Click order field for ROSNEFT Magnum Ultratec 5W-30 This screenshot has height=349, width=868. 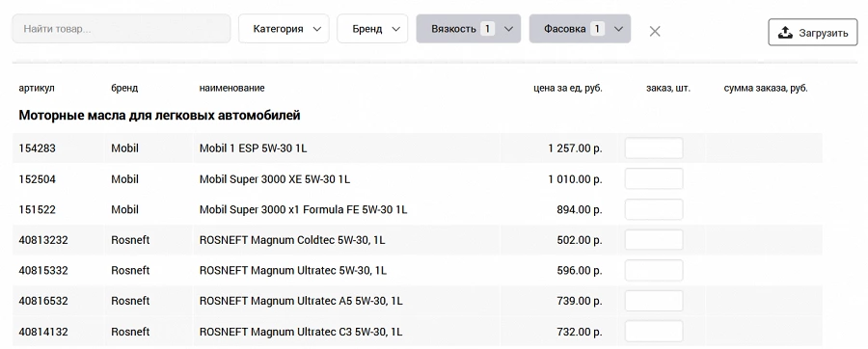(x=654, y=271)
